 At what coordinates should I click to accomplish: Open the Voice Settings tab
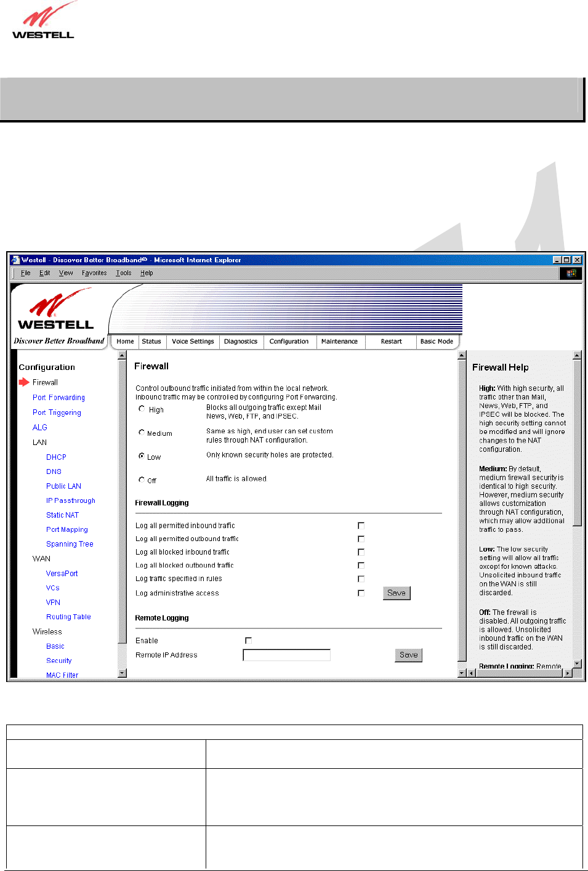coord(193,342)
